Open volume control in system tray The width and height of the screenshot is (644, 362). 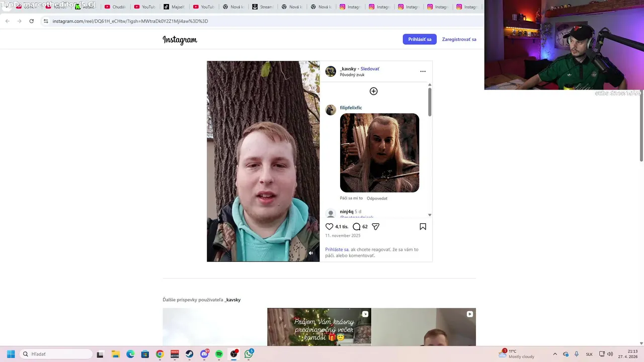(x=610, y=354)
